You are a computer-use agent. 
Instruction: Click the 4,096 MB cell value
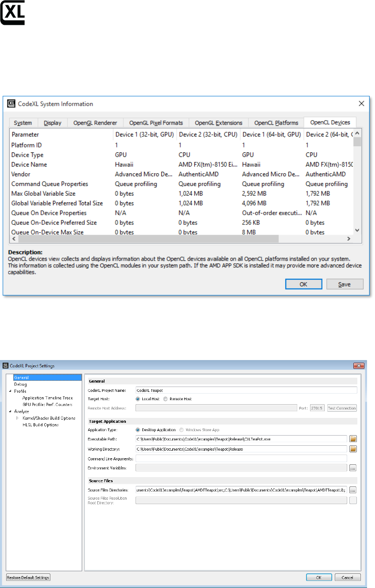[x=254, y=203]
